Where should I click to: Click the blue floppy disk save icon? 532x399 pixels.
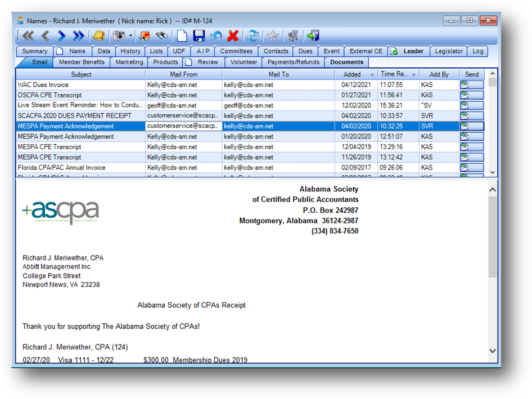[x=199, y=36]
